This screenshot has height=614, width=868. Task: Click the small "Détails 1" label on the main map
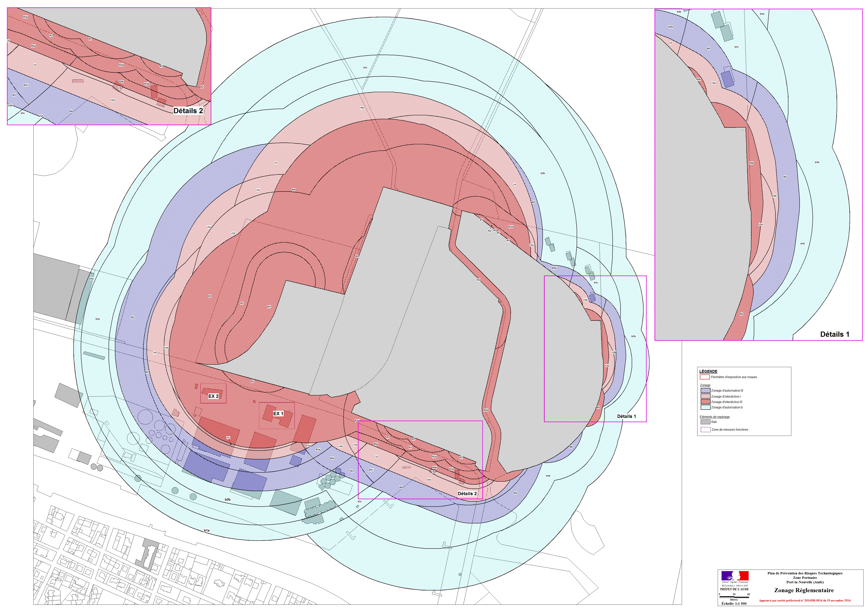(627, 416)
